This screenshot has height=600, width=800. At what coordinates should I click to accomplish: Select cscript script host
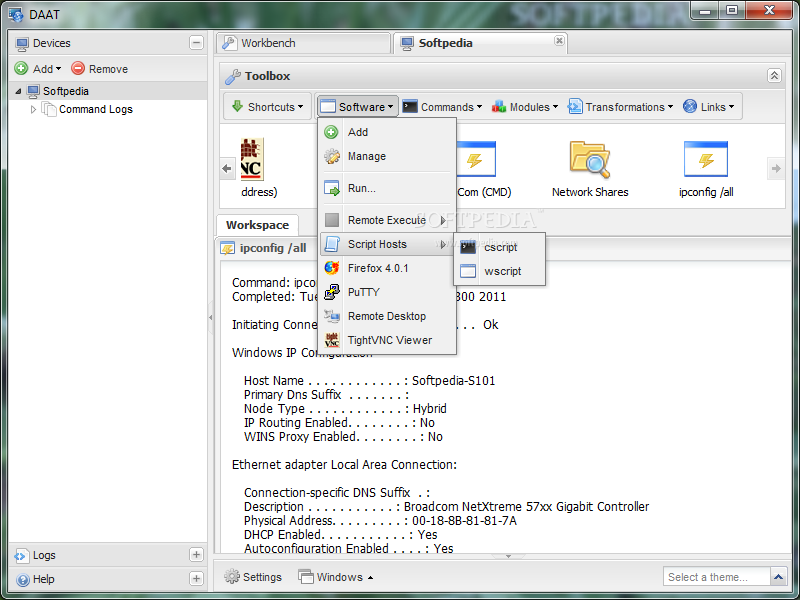point(499,247)
